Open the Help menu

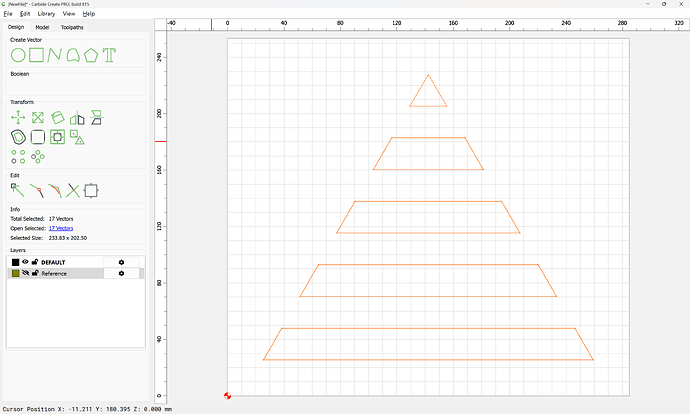tap(89, 14)
